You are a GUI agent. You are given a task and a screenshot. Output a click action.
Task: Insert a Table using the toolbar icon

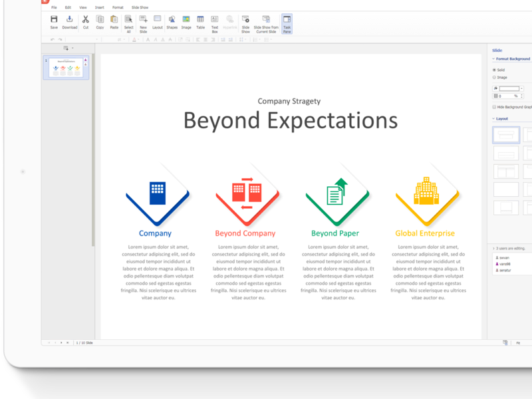(200, 22)
